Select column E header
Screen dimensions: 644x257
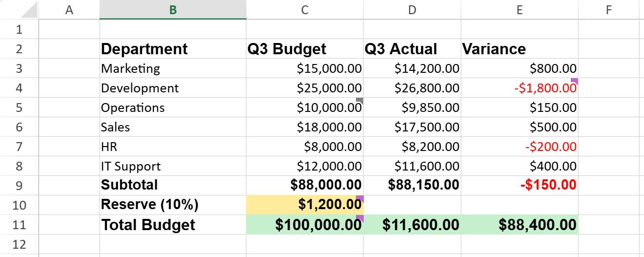click(x=519, y=10)
